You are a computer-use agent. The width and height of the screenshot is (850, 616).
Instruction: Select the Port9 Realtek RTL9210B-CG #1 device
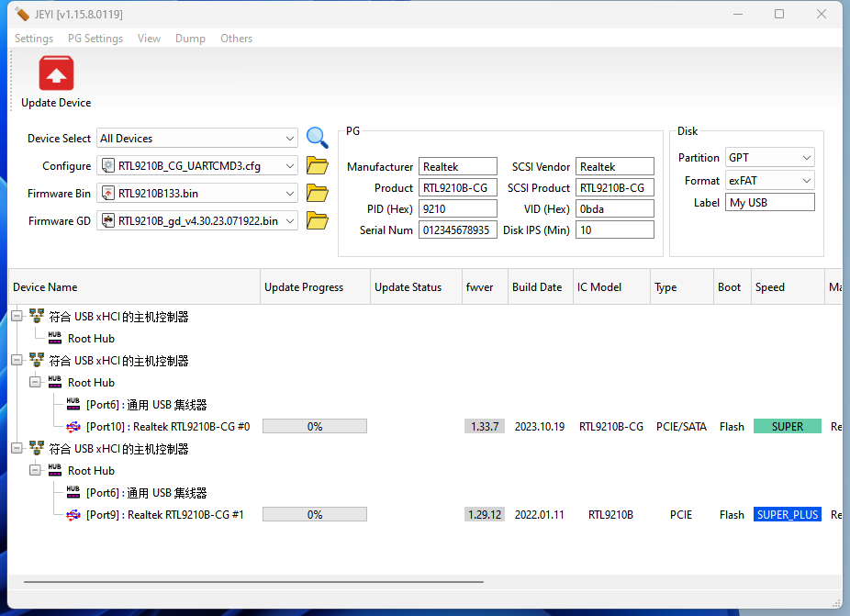(x=164, y=515)
